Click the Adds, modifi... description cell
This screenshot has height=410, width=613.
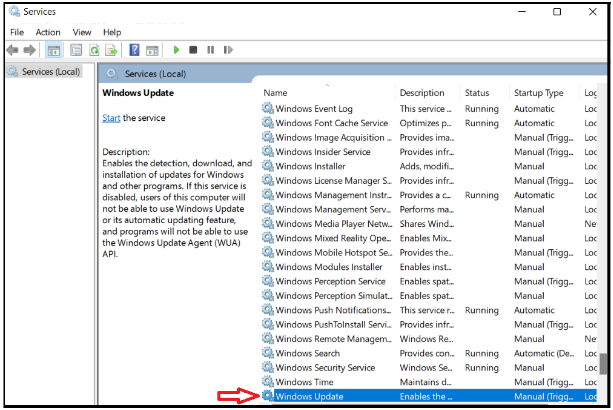click(427, 166)
